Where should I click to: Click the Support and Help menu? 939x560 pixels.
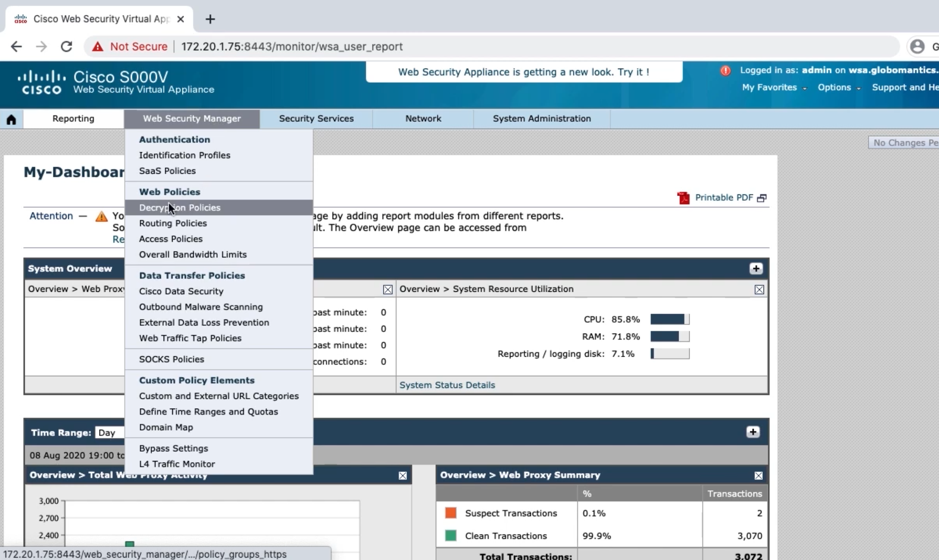(905, 88)
